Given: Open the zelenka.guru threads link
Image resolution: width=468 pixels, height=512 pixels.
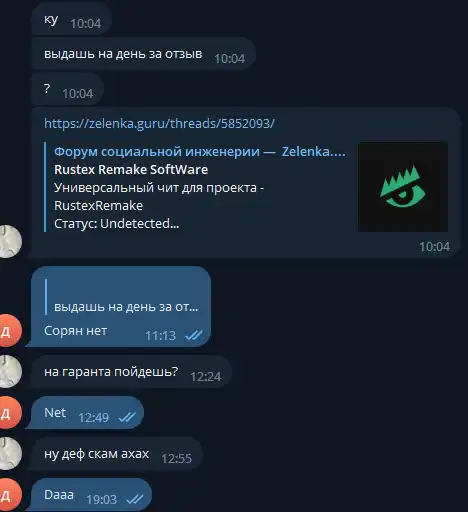Looking at the screenshot, I should click(159, 124).
